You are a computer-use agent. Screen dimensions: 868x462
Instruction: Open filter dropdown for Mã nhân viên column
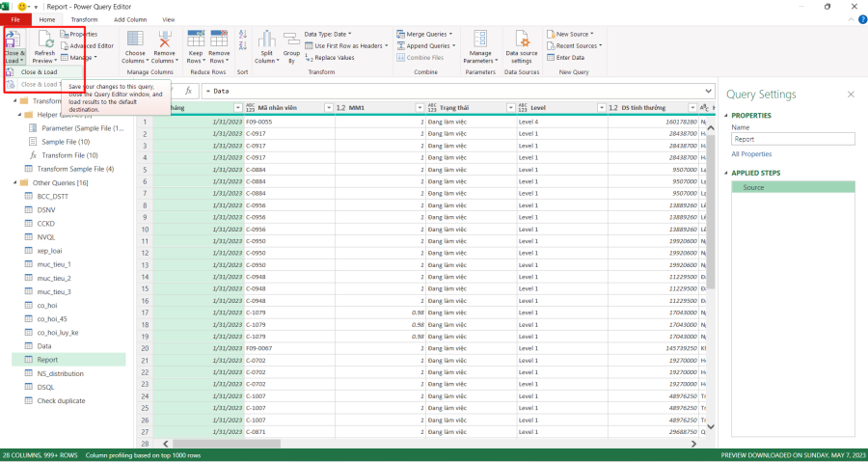click(x=328, y=108)
